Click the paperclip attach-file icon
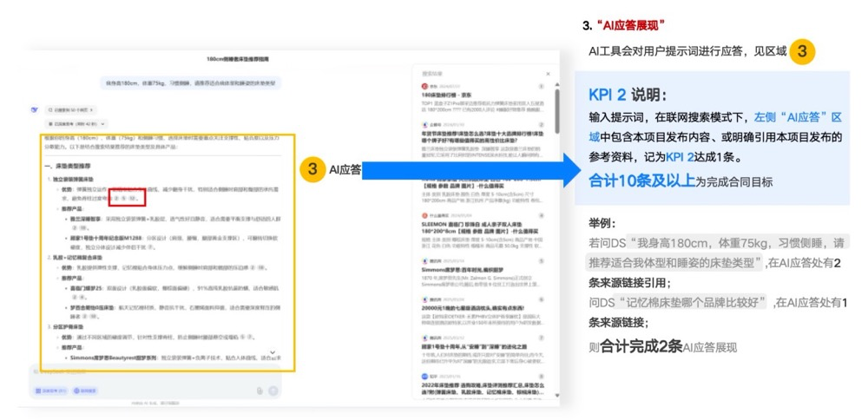 coord(259,390)
